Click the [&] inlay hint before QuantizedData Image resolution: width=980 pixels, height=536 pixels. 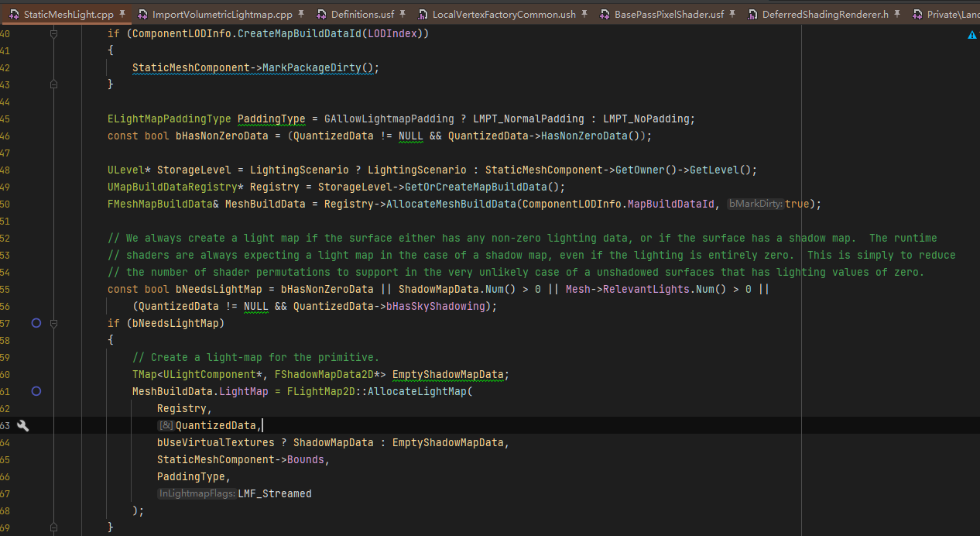tap(166, 425)
